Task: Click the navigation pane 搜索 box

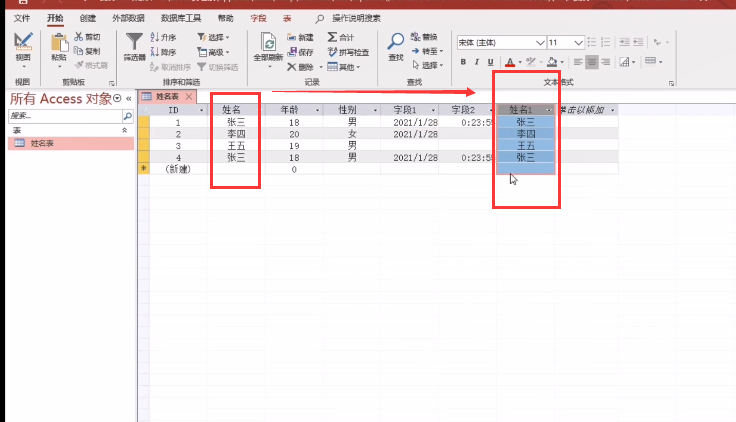Action: click(65, 116)
